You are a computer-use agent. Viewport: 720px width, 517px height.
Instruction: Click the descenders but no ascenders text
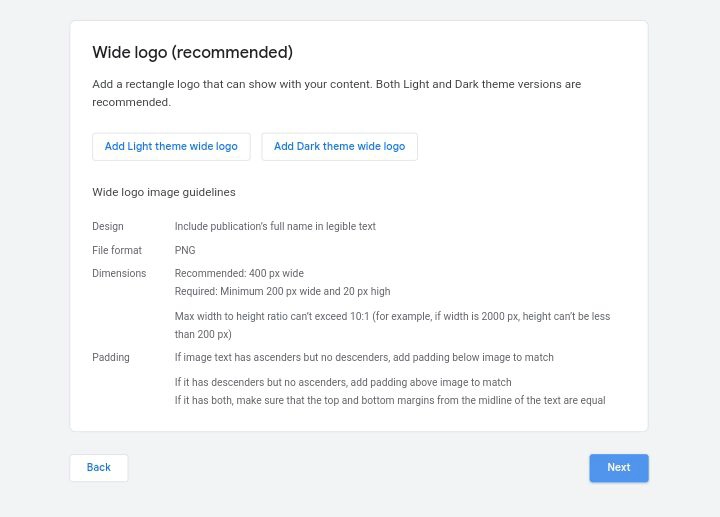(x=342, y=382)
